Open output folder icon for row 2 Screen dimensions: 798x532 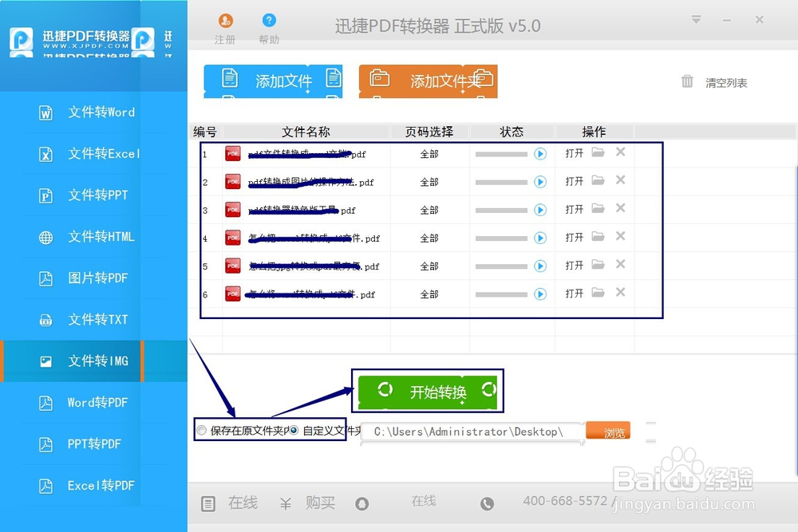pos(598,180)
